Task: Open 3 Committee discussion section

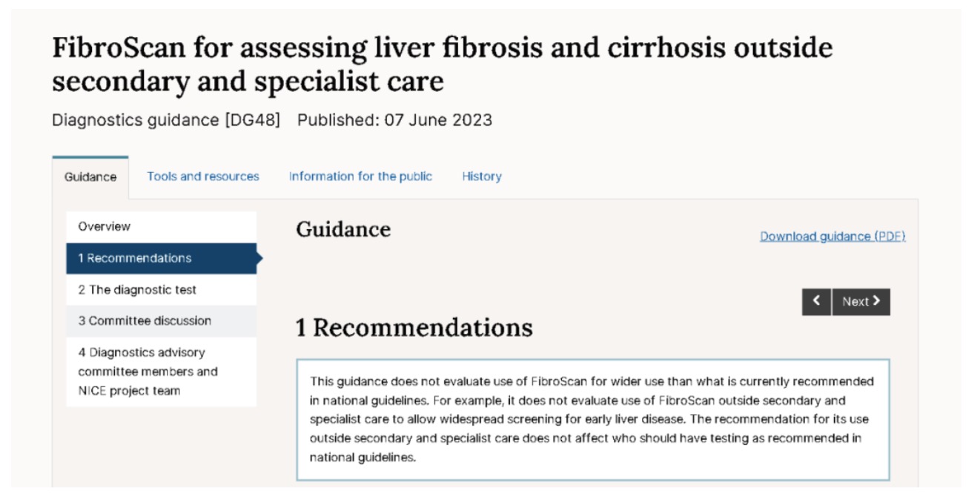Action: point(145,321)
